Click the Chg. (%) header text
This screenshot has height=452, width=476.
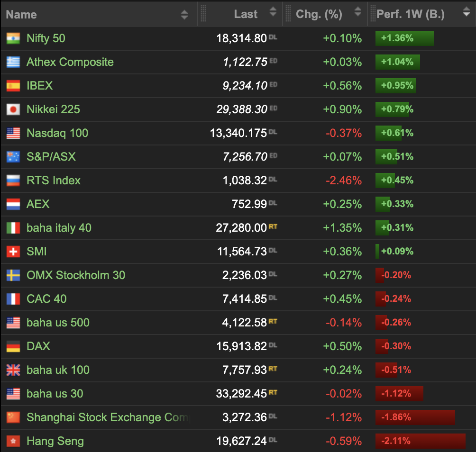tap(319, 14)
